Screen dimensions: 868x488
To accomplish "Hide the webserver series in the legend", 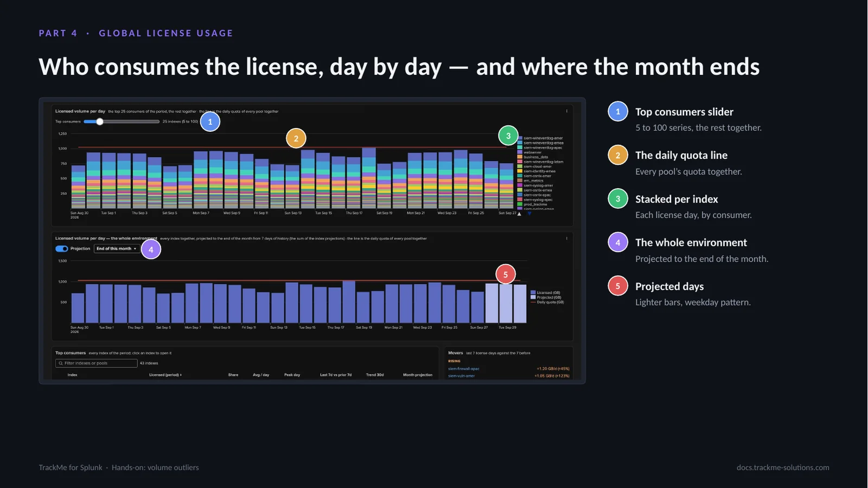I will point(529,153).
